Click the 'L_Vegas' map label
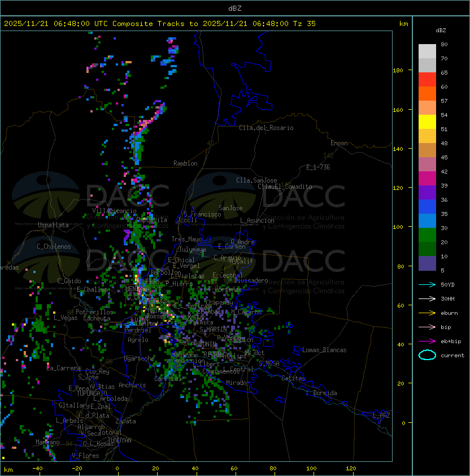Viewport: 470px width, 476px height. (66, 318)
